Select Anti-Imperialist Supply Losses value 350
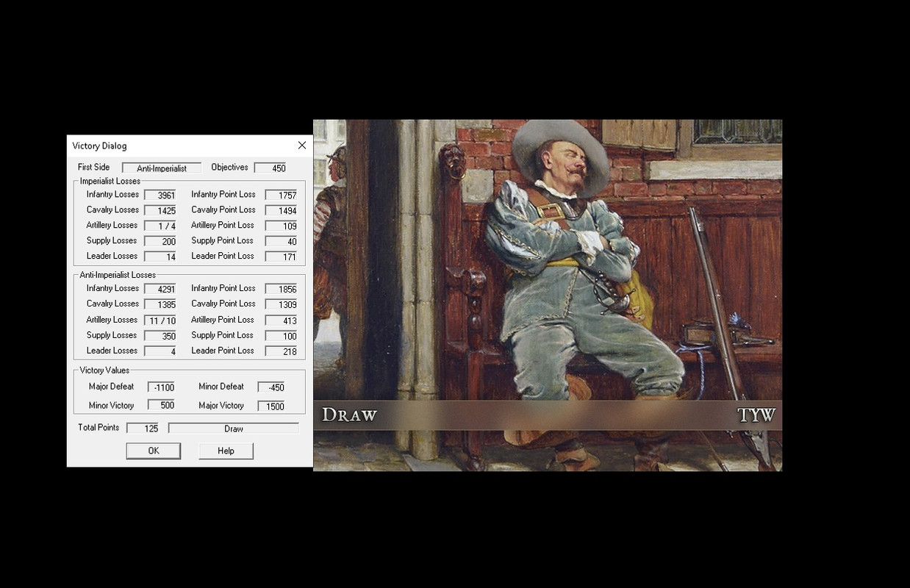This screenshot has height=588, width=910. (x=160, y=337)
